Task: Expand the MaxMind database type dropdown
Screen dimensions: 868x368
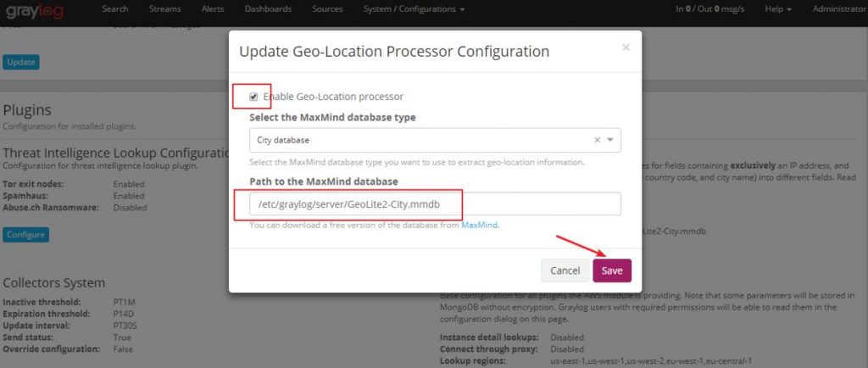Action: (610, 140)
